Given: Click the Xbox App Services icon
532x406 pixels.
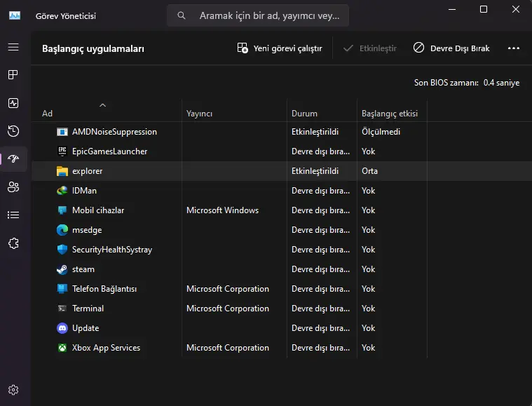Looking at the screenshot, I should coord(62,348).
